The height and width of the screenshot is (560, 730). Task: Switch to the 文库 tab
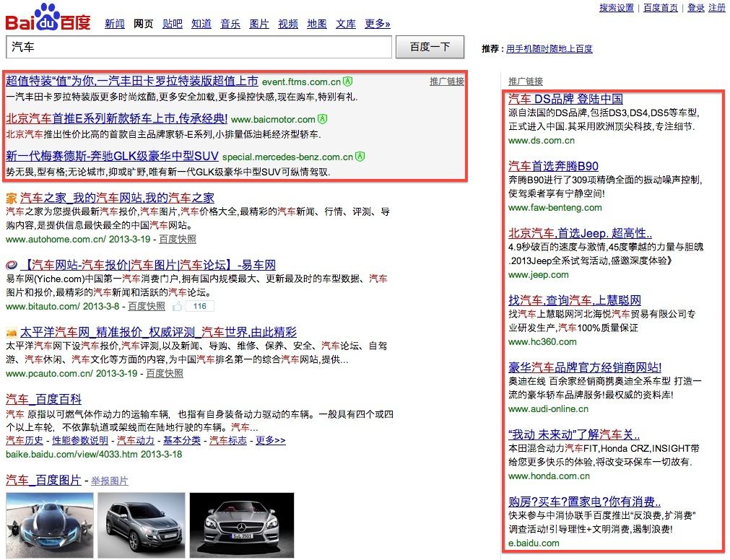pyautogui.click(x=345, y=24)
